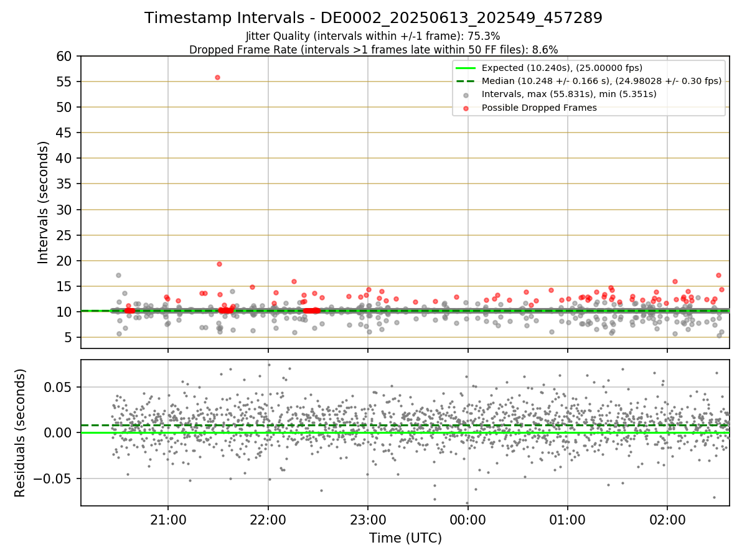747x560 pixels.
Task: Click the gray dot marker in the legend
Action: click(466, 94)
